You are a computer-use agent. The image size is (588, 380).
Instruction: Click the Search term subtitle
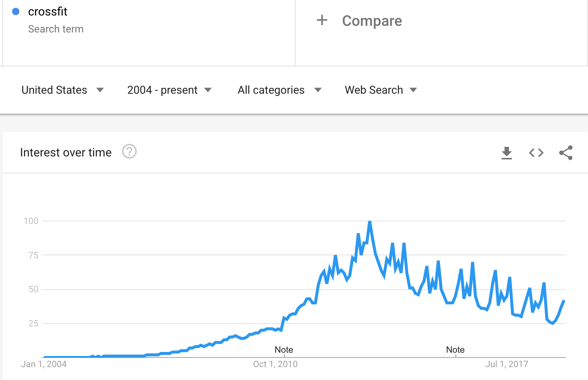(x=56, y=29)
